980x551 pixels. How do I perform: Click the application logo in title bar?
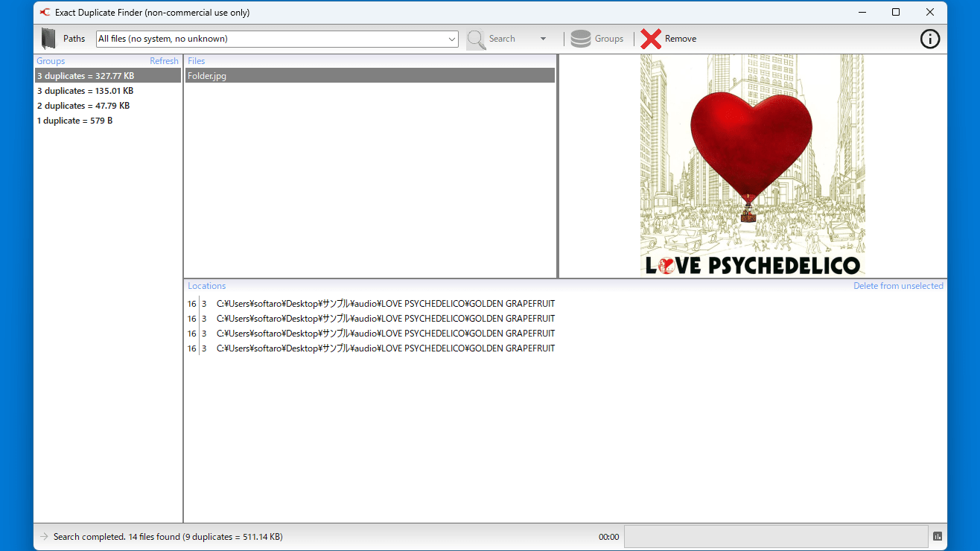coord(45,12)
